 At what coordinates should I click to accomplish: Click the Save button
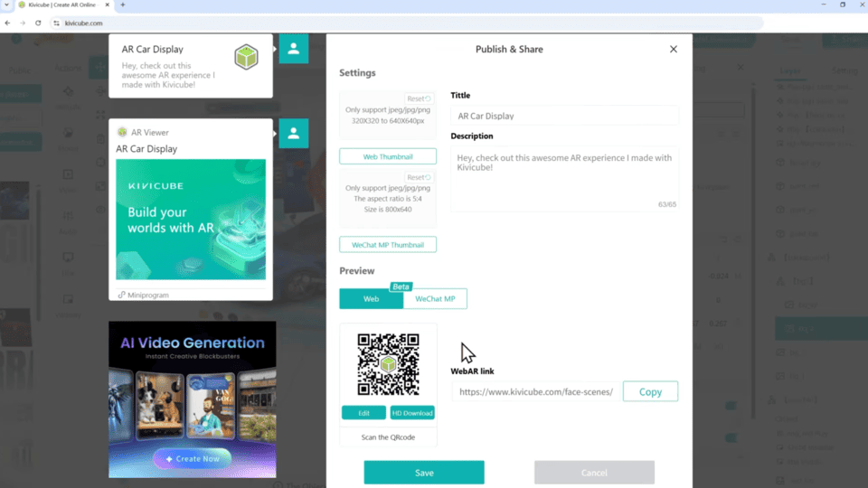click(x=424, y=473)
